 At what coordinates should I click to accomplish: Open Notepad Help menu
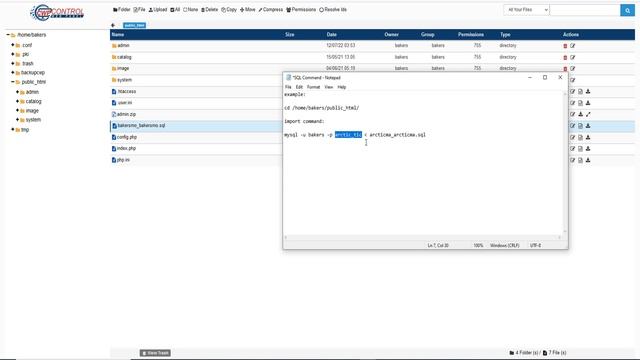tap(342, 87)
